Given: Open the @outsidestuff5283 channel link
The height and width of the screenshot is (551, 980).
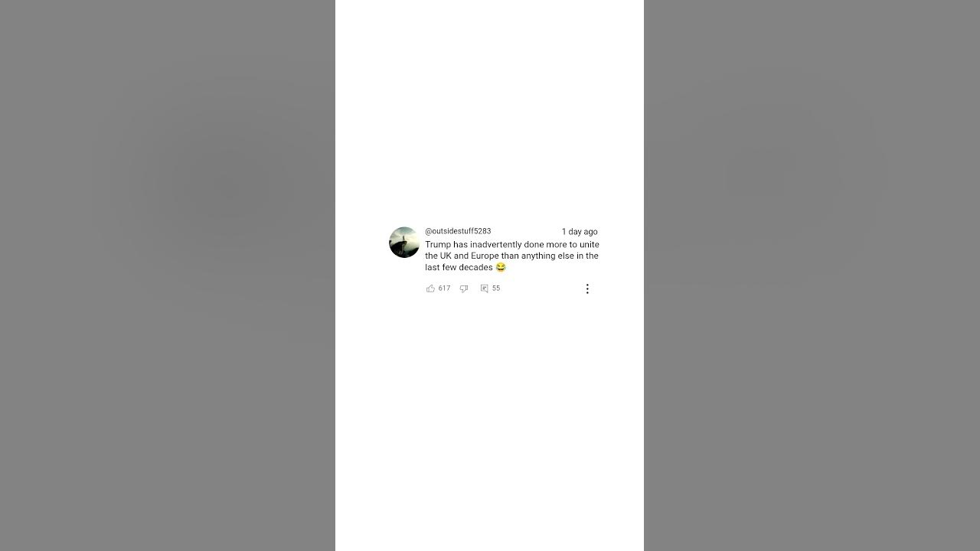Looking at the screenshot, I should coord(458,231).
